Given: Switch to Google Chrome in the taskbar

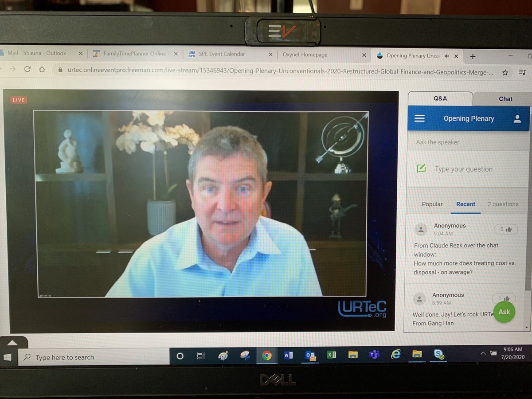Looking at the screenshot, I should point(266,355).
